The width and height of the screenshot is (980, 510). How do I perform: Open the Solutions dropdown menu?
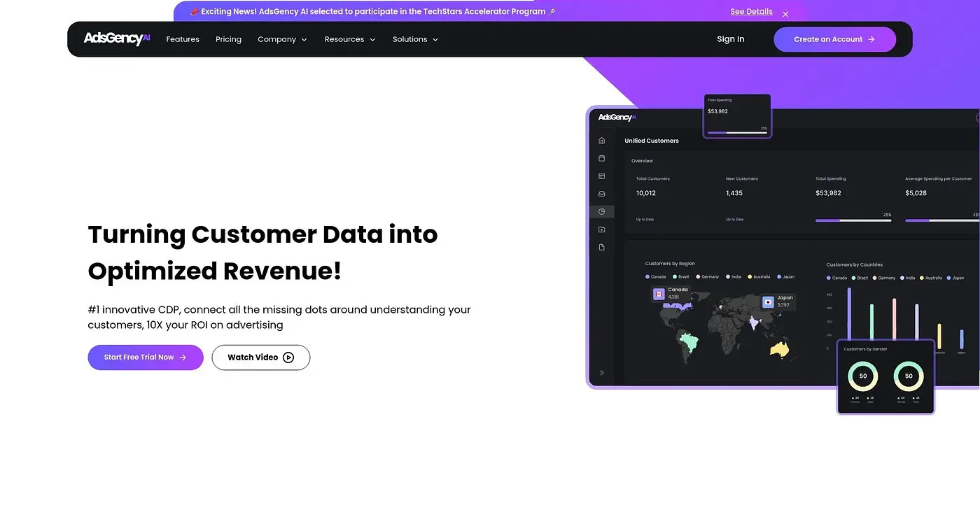pos(415,39)
